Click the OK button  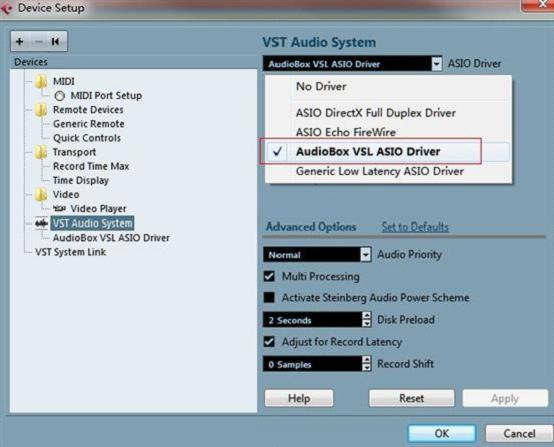(442, 433)
